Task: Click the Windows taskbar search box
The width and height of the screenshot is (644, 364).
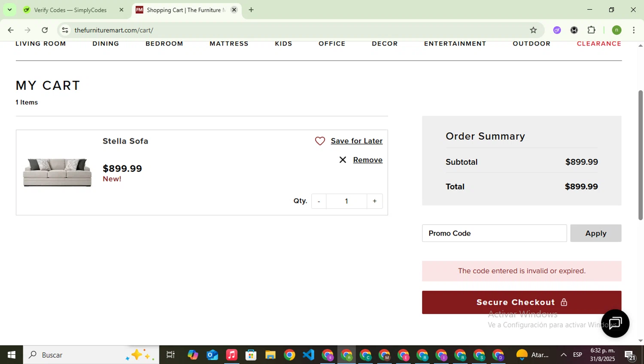Action: point(91,355)
